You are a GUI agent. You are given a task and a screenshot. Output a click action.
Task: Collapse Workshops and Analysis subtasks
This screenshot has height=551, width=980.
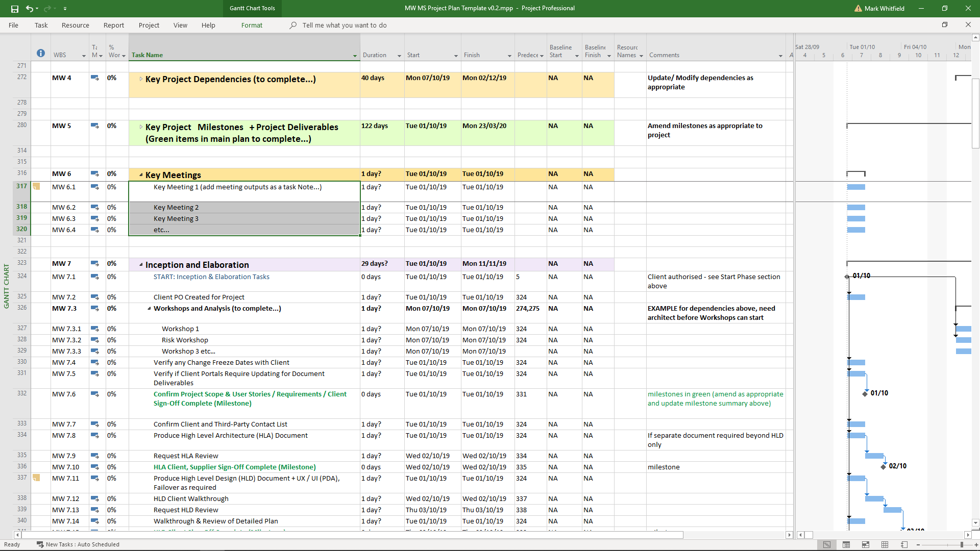pyautogui.click(x=149, y=309)
